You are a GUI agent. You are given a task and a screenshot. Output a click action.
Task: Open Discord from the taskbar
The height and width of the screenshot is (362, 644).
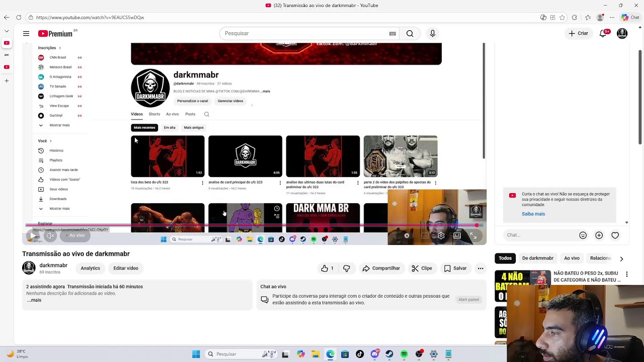click(x=374, y=354)
